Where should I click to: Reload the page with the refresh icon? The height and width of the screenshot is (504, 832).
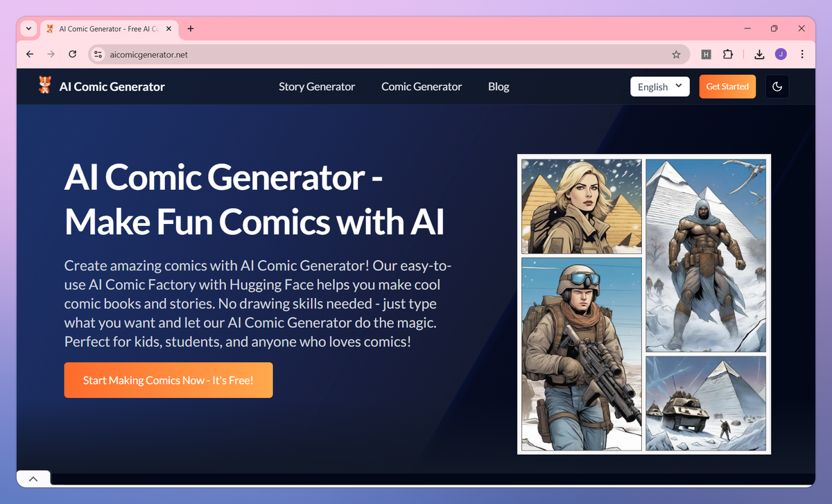(72, 54)
